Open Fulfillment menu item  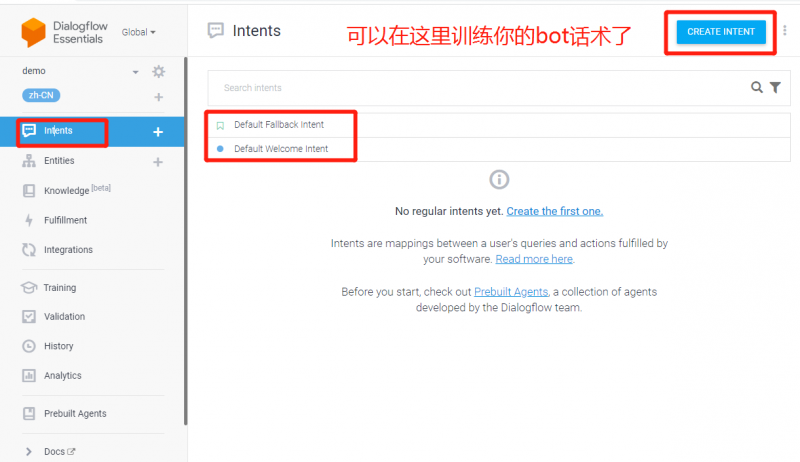point(65,220)
